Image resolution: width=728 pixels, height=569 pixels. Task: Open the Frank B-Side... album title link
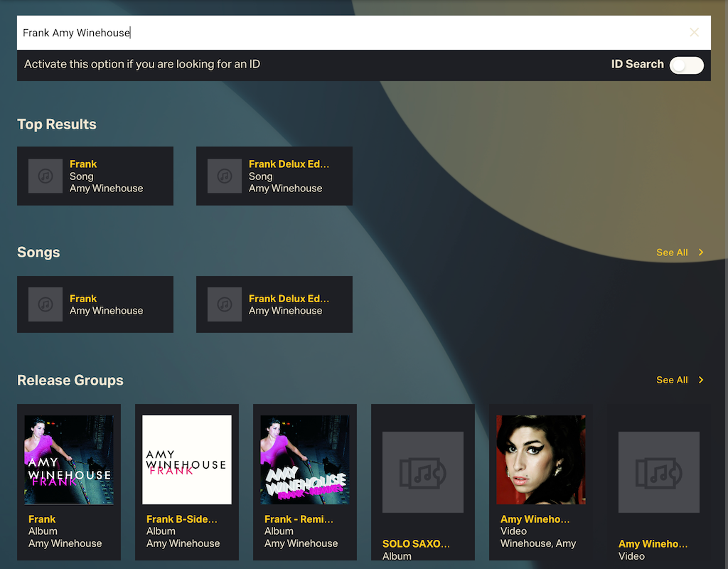click(182, 519)
